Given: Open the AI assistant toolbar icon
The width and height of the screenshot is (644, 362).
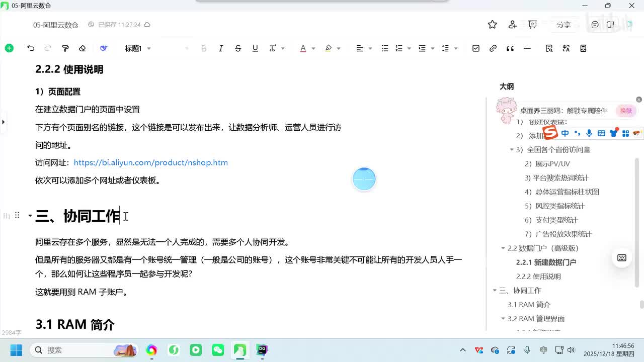Looking at the screenshot, I should (x=104, y=48).
